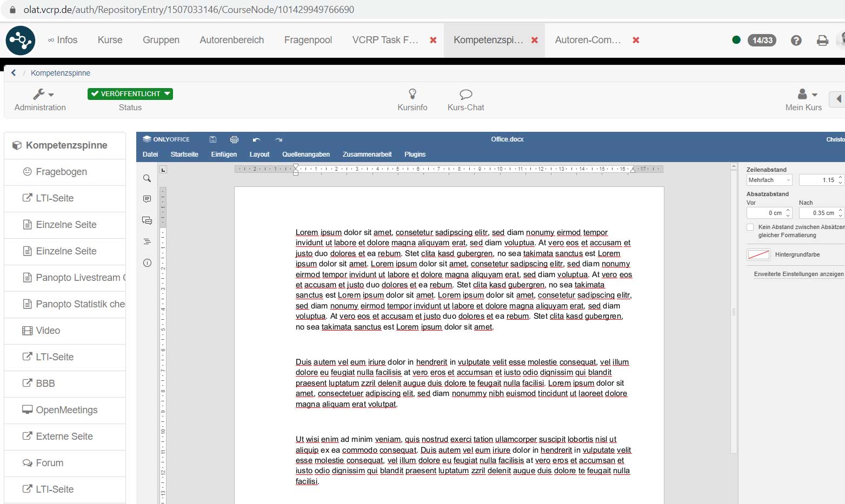Click the ONLYOFFICE save icon

tap(213, 139)
